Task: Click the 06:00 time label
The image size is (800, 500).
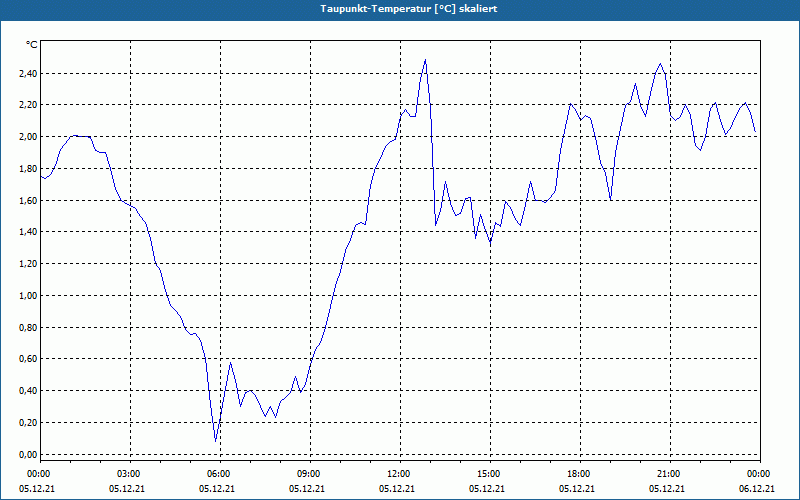Action: point(220,474)
